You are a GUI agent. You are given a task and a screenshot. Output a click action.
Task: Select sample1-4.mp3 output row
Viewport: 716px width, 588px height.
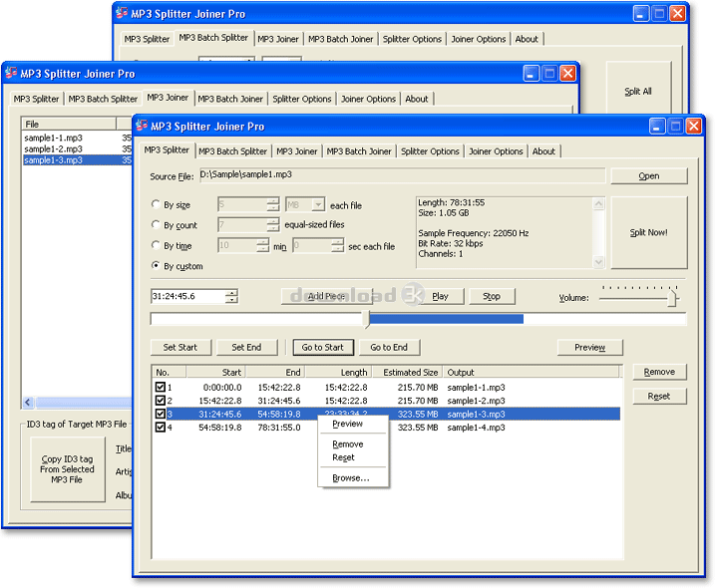387,428
